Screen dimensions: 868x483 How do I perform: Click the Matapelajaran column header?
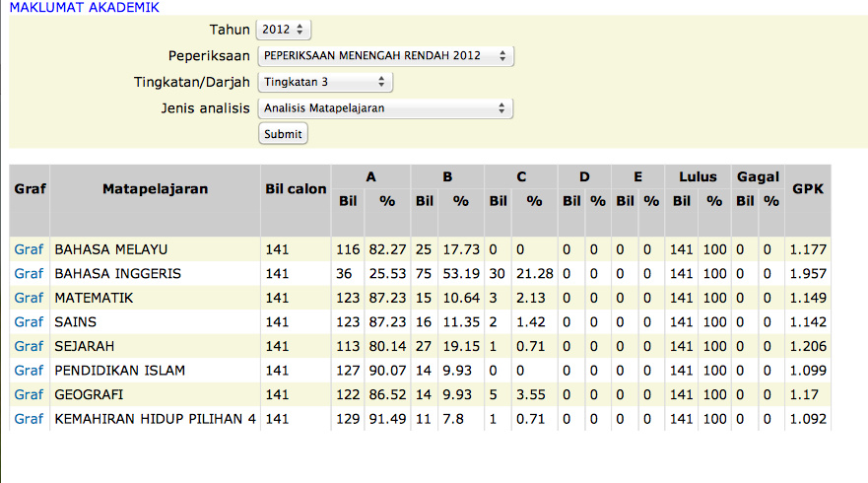[155, 188]
